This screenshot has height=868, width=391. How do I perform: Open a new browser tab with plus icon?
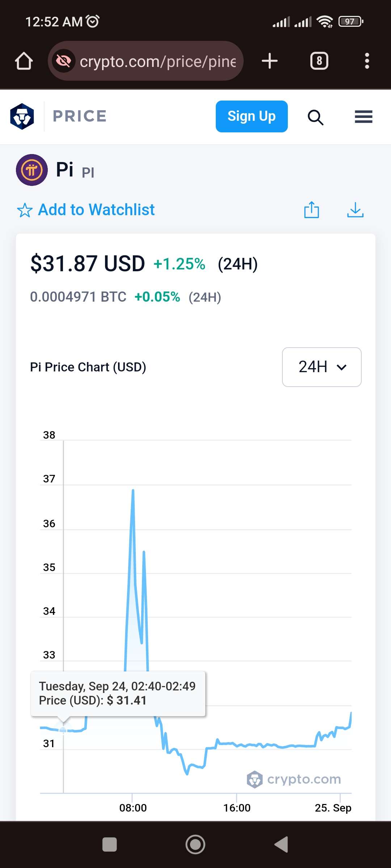tap(270, 61)
